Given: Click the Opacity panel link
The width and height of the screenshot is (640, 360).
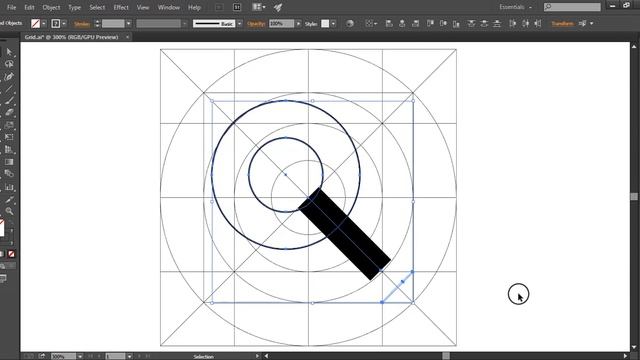Looking at the screenshot, I should pyautogui.click(x=256, y=24).
